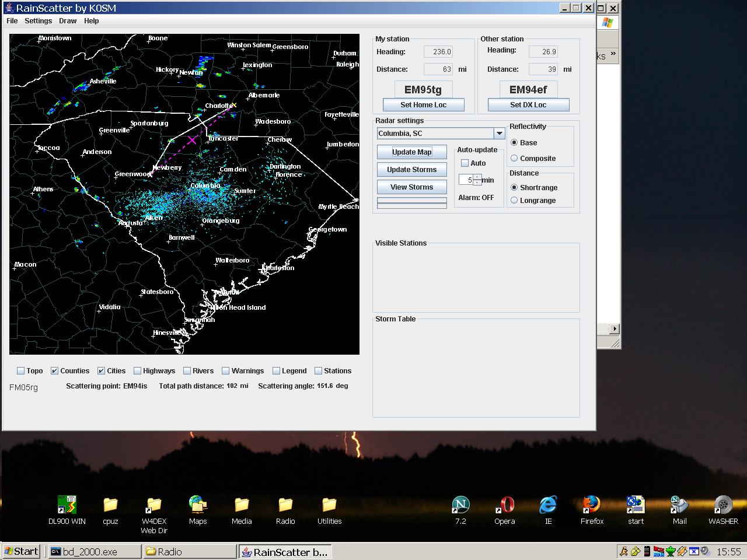747x560 pixels.
Task: Launch IE browser desktop icon
Action: pos(548,505)
